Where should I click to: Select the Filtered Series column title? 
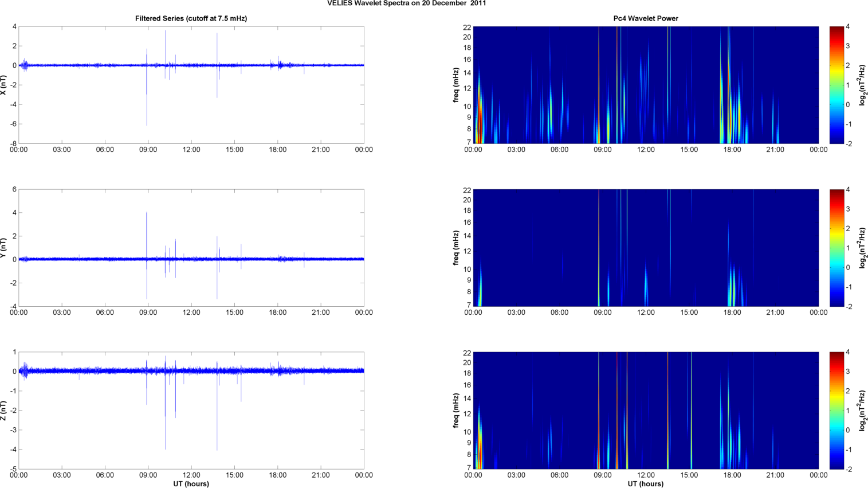tap(191, 18)
